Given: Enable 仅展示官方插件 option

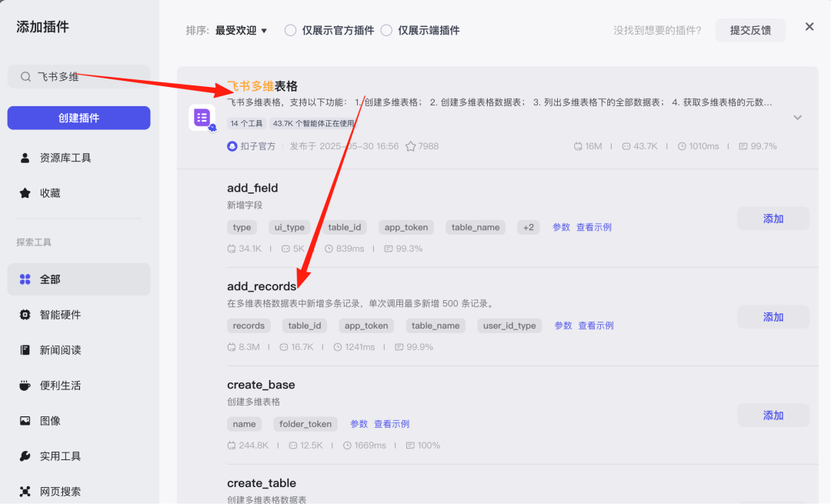Looking at the screenshot, I should pyautogui.click(x=290, y=30).
